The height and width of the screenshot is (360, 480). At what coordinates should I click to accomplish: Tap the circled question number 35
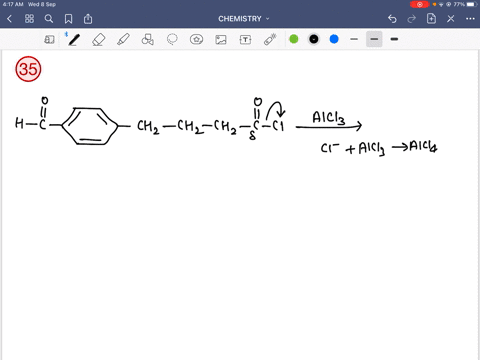coord(28,69)
